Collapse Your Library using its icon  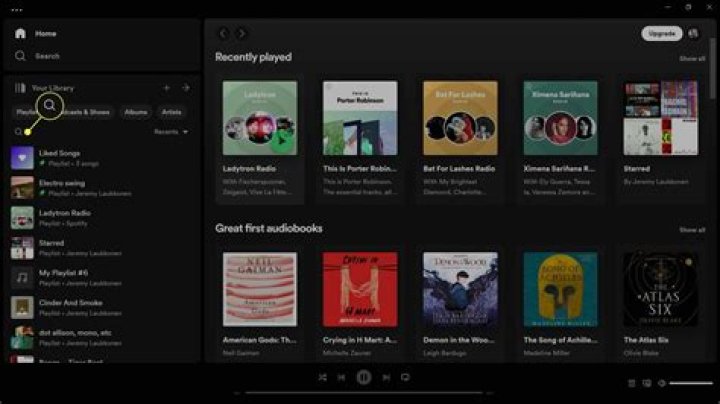[20, 88]
